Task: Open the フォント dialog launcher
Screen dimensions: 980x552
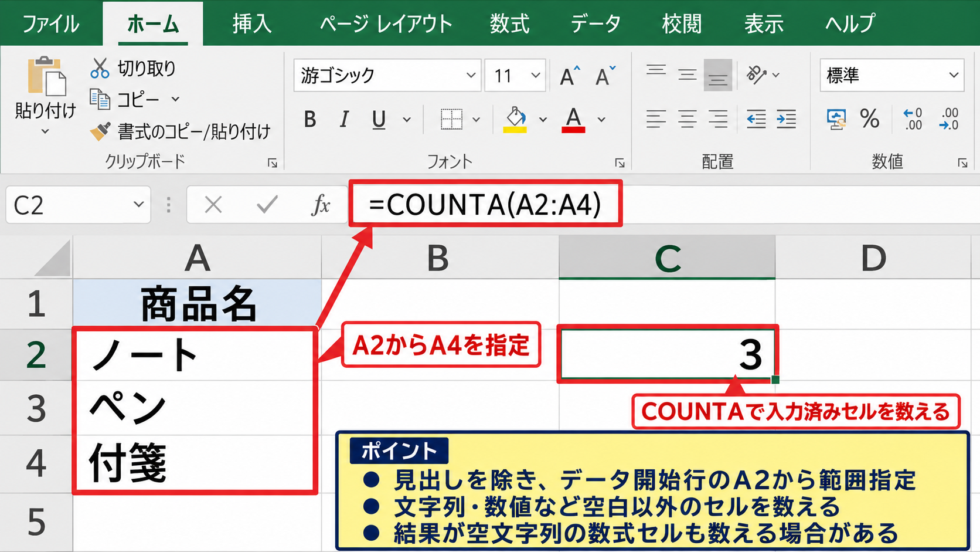Action: pos(620,163)
